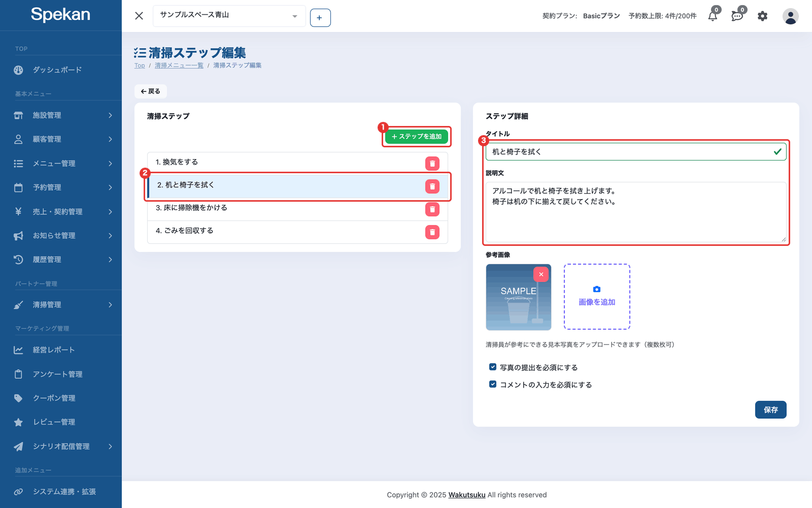Follow the 清掃メニュー一覧 breadcrumb link
This screenshot has width=812, height=508.
click(179, 66)
